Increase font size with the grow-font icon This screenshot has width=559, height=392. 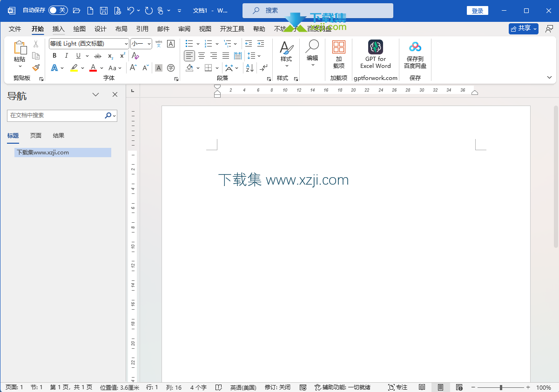(x=133, y=68)
